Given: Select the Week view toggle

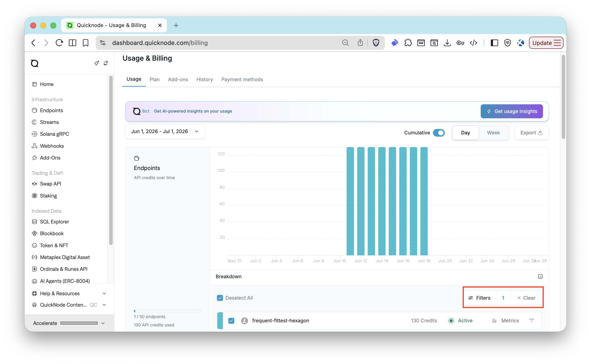Looking at the screenshot, I should [493, 133].
